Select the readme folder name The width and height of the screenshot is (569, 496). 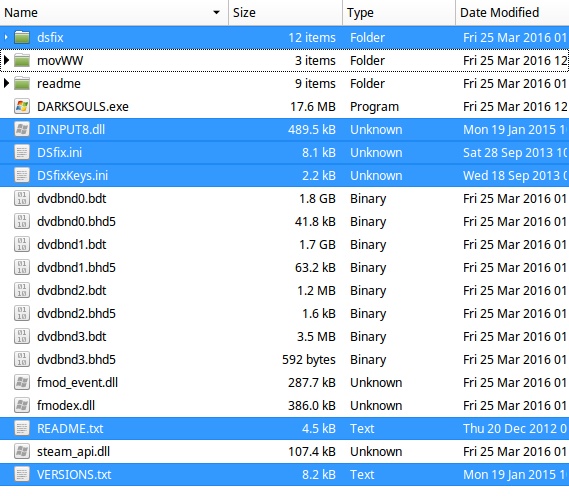coord(59,83)
